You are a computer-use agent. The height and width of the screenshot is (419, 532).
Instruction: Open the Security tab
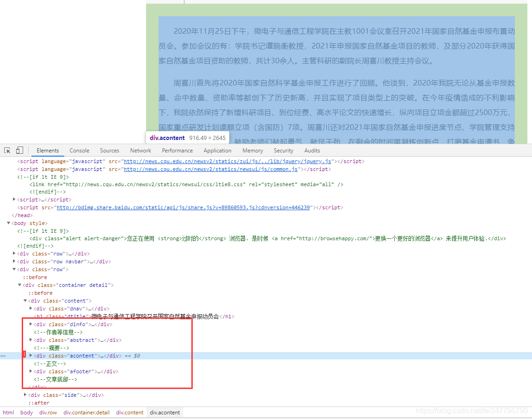(x=283, y=151)
